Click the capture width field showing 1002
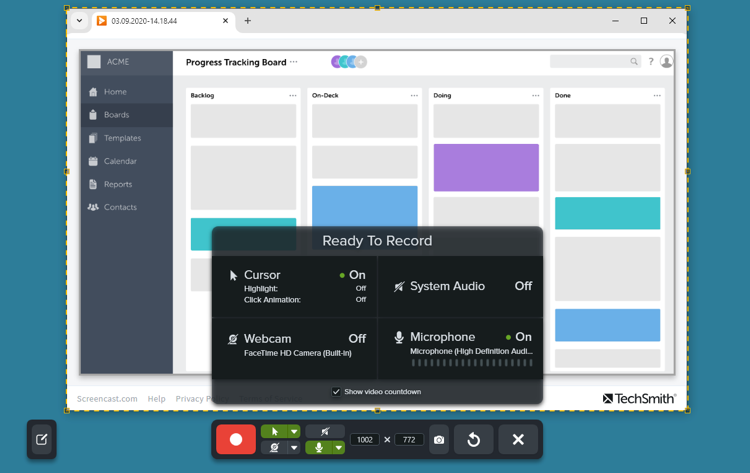This screenshot has width=750, height=473. tap(365, 440)
